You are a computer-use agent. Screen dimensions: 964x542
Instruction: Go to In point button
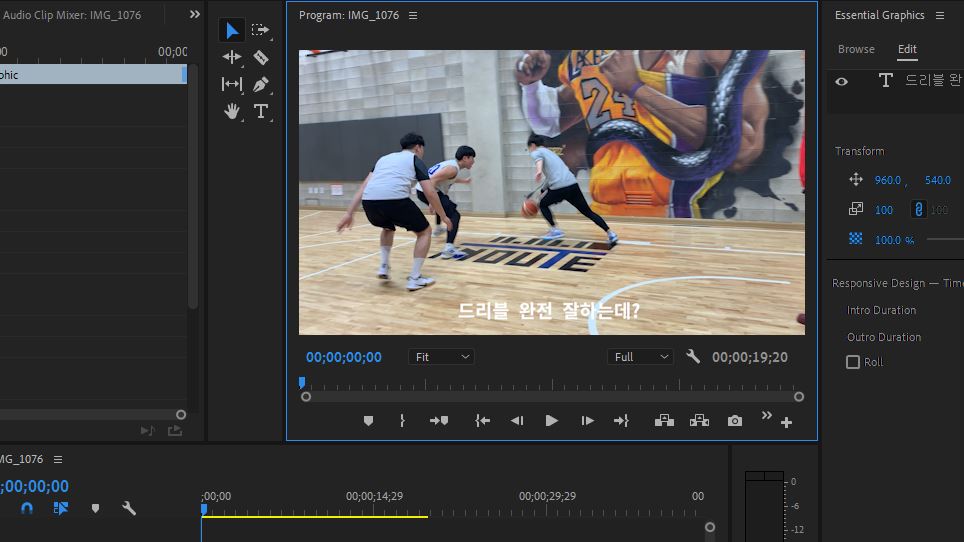coord(483,421)
